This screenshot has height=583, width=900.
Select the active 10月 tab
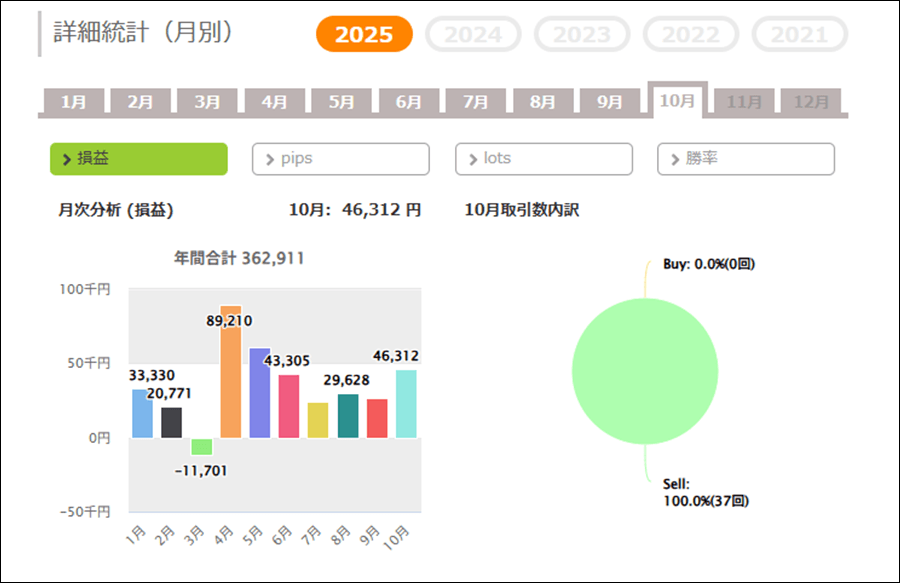[x=677, y=101]
